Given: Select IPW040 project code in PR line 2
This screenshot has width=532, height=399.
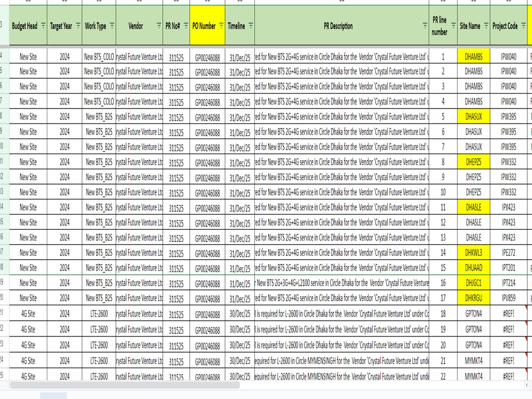Looking at the screenshot, I should [509, 71].
